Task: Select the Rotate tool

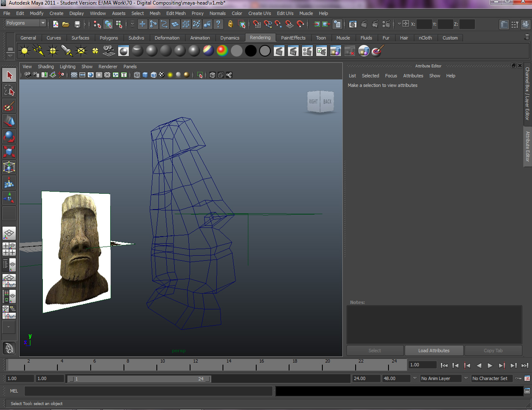Action: tap(9, 136)
